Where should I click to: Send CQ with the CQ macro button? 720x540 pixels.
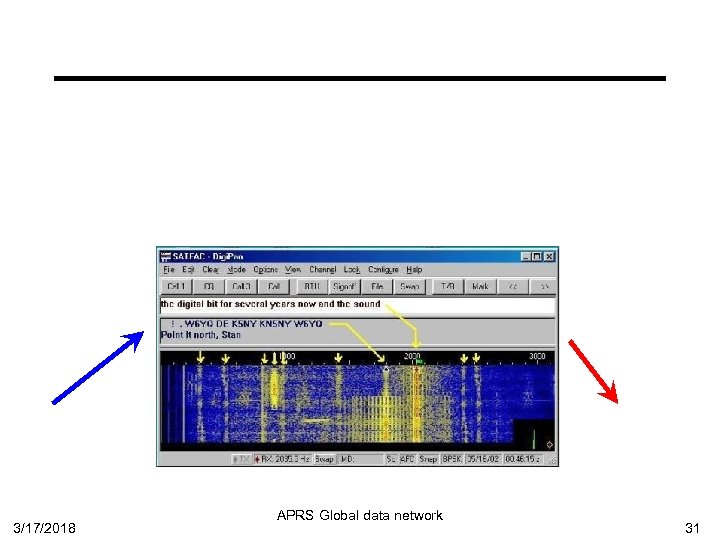pos(209,287)
